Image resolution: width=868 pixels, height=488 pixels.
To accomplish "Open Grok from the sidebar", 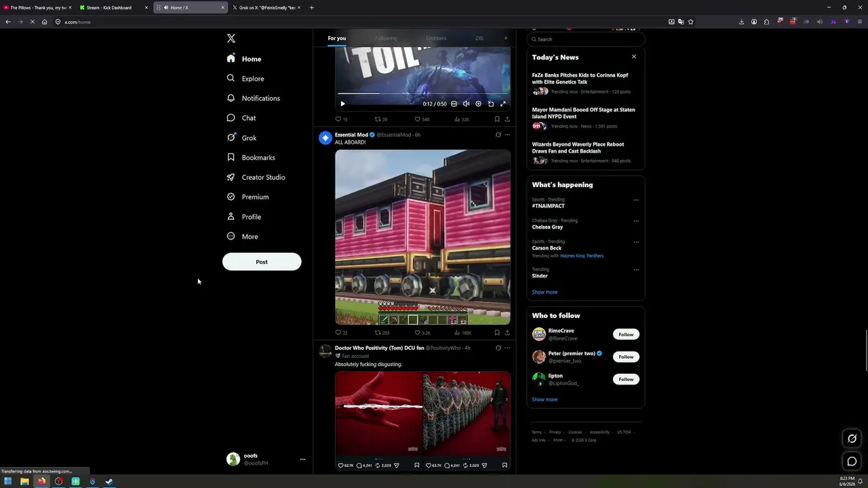I will 241,138.
